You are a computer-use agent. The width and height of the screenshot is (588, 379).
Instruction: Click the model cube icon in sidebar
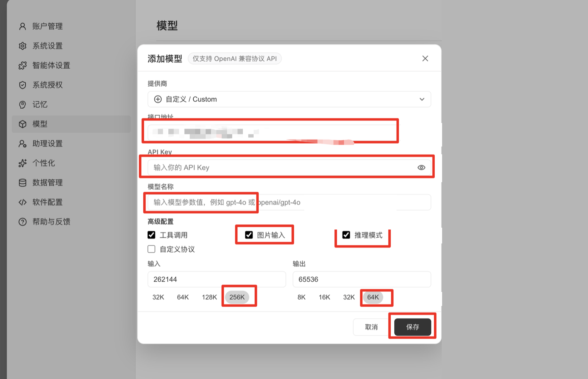22,124
